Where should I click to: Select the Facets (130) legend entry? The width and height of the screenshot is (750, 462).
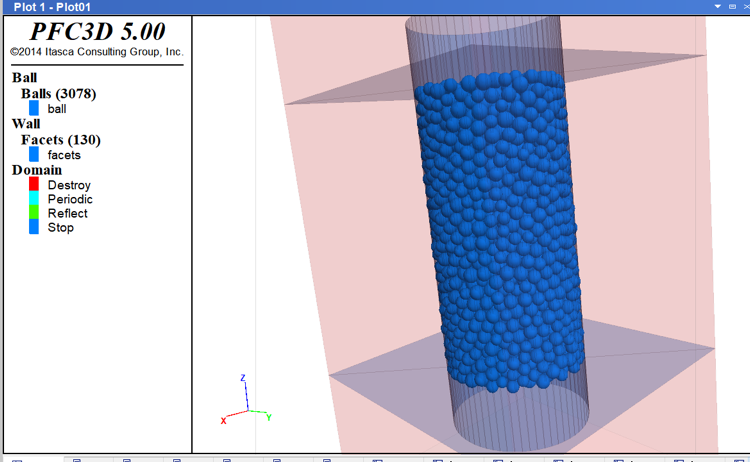coord(60,140)
